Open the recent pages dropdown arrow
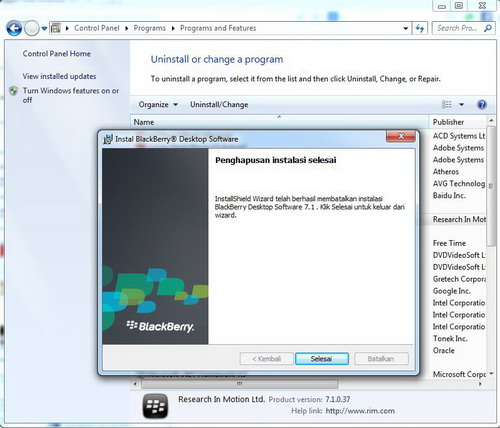The height and width of the screenshot is (428, 500). tap(44, 29)
